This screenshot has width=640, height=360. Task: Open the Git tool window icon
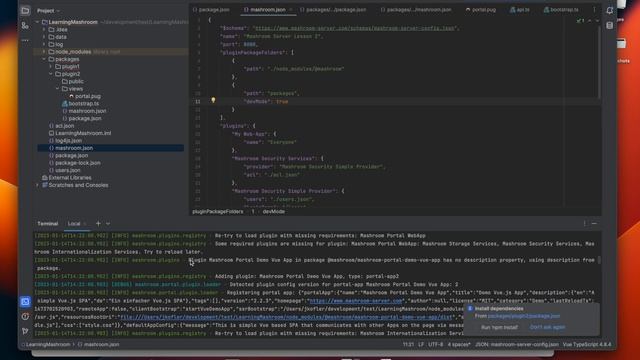(x=25, y=331)
